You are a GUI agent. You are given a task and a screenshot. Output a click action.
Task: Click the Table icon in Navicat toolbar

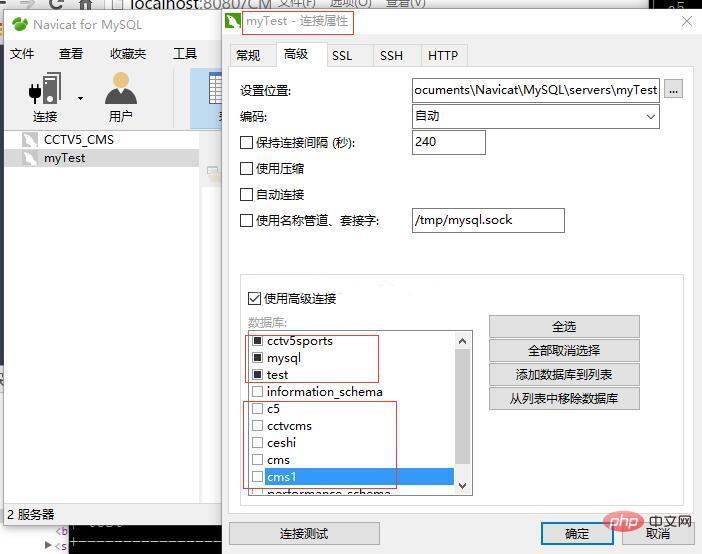coord(215,90)
